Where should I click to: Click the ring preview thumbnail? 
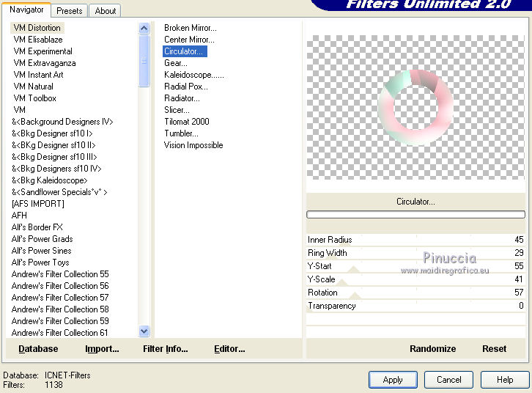[x=415, y=107]
